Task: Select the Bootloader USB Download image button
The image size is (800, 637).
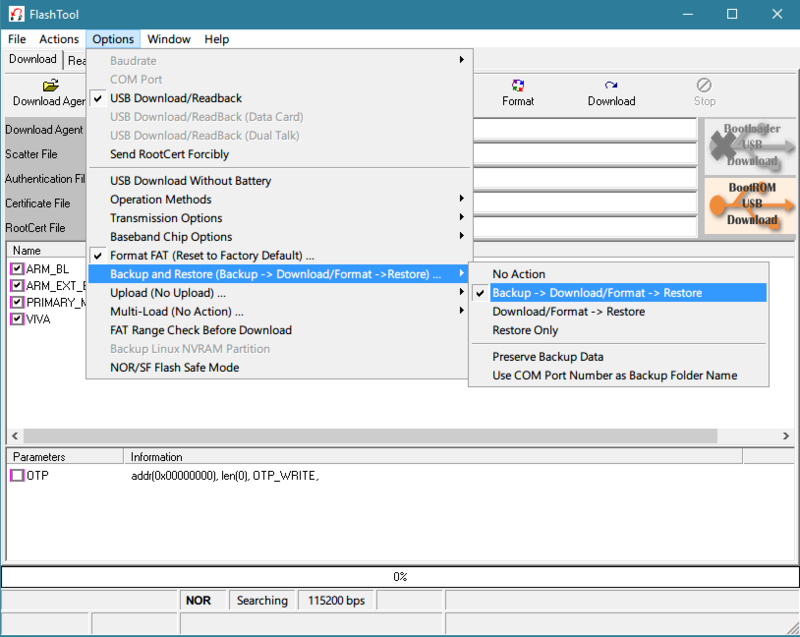Action: [751, 145]
